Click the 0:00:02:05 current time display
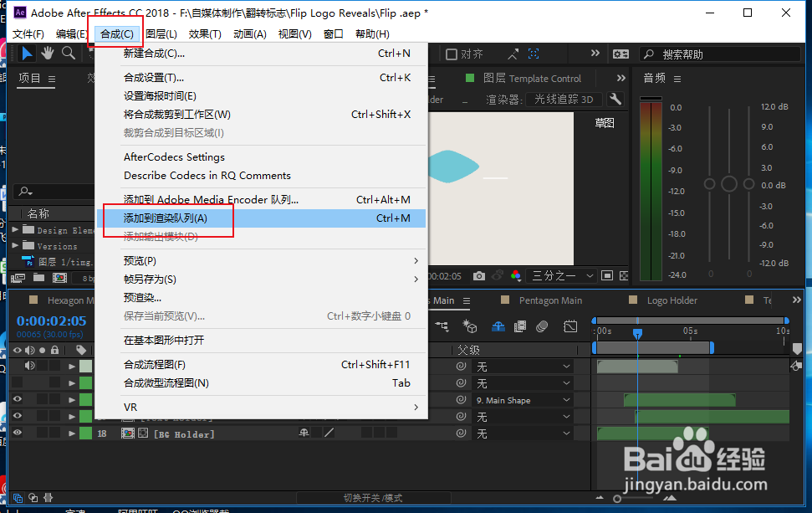The width and height of the screenshot is (812, 513). (51, 321)
